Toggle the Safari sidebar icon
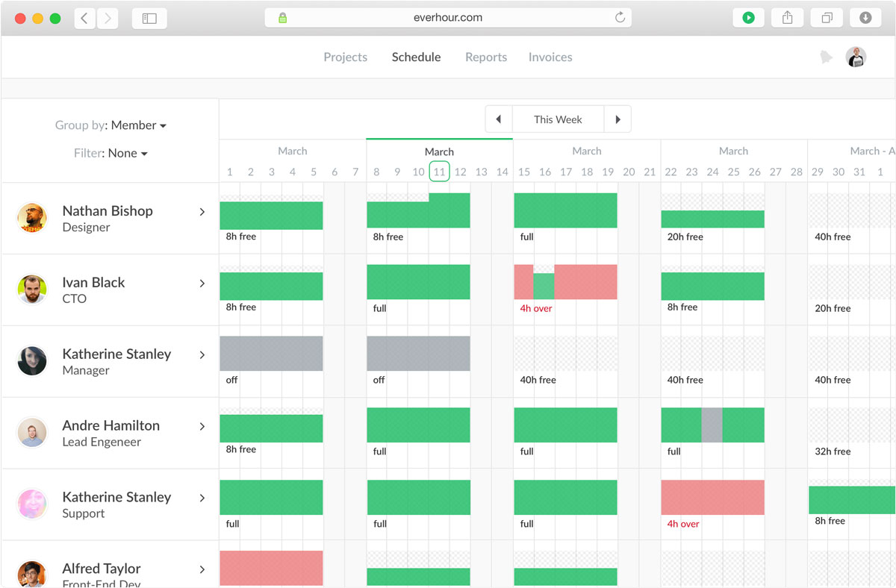Viewport: 896px width, 588px height. coord(149,18)
